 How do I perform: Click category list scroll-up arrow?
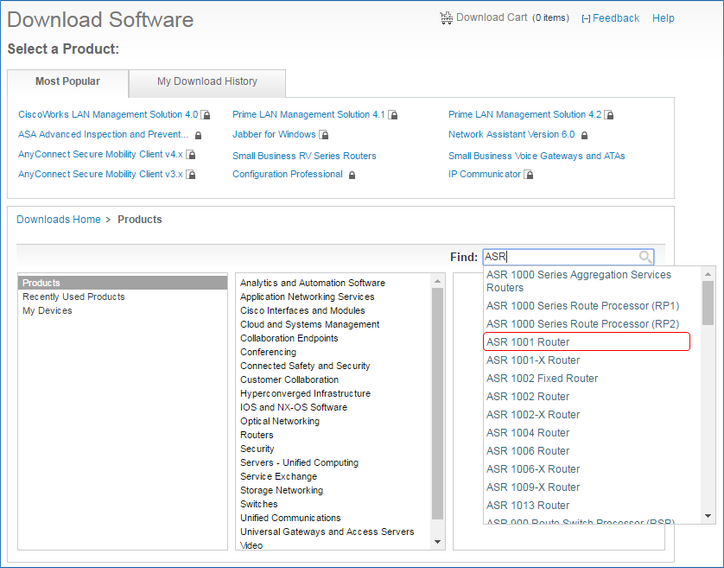point(437,281)
